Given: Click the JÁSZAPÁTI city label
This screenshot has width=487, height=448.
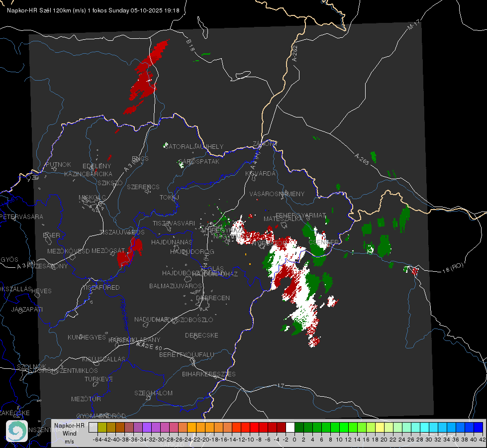Looking at the screenshot, I should pyautogui.click(x=27, y=309).
